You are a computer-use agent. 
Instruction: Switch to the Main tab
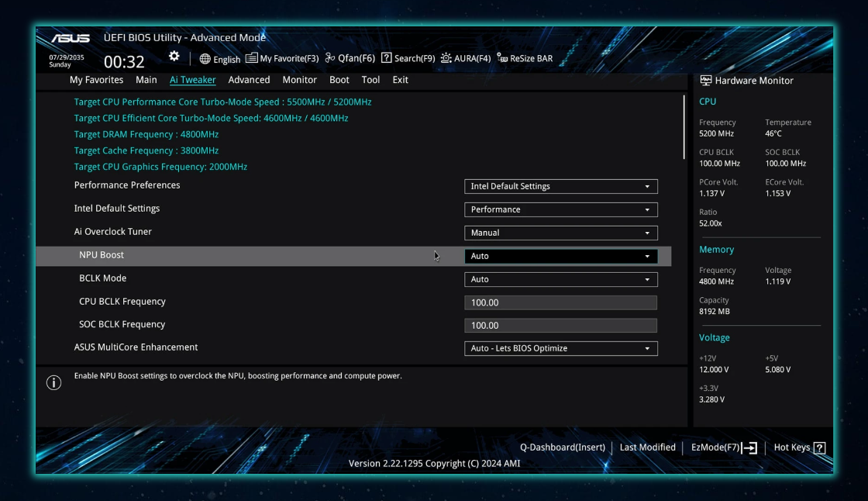pos(146,80)
